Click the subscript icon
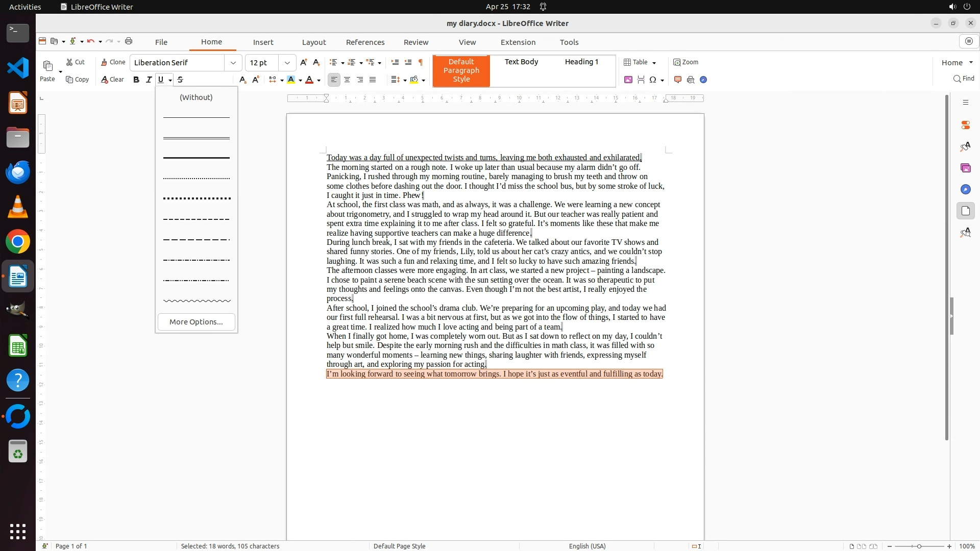Image resolution: width=980 pixels, height=551 pixels. coord(242,80)
